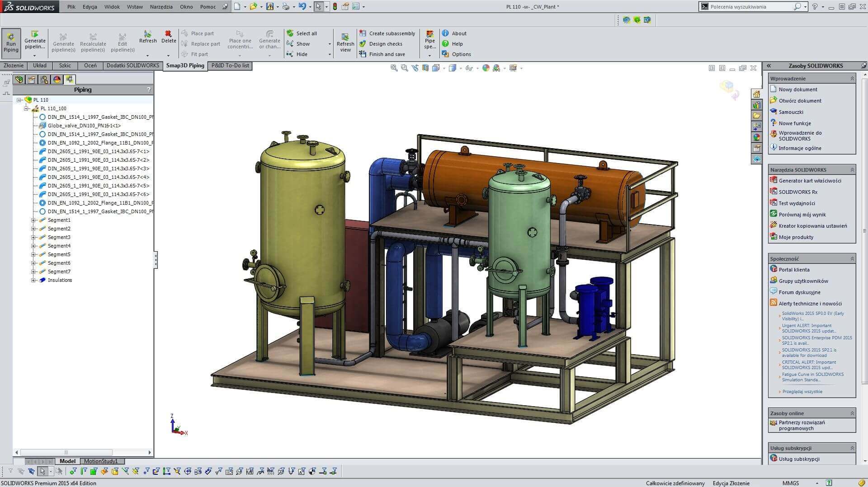Viewport: 868px width, 487px height.
Task: Expand Segment4 tree node
Action: coord(33,246)
